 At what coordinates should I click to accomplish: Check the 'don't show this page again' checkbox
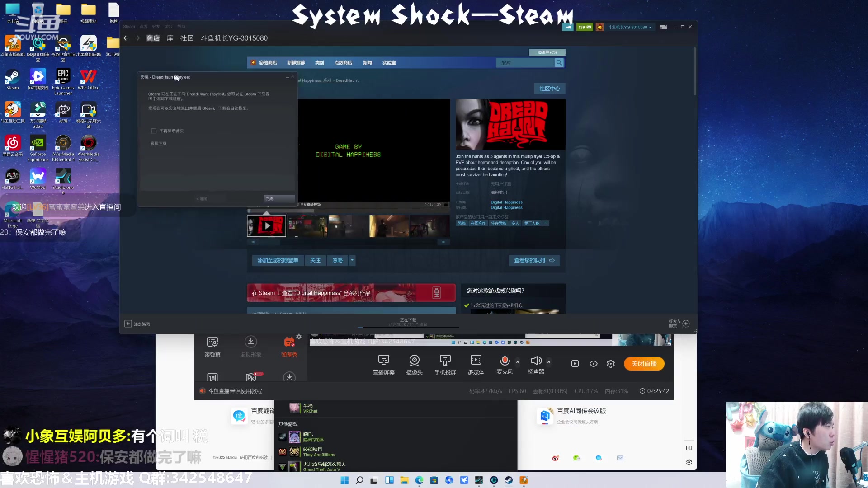(154, 131)
